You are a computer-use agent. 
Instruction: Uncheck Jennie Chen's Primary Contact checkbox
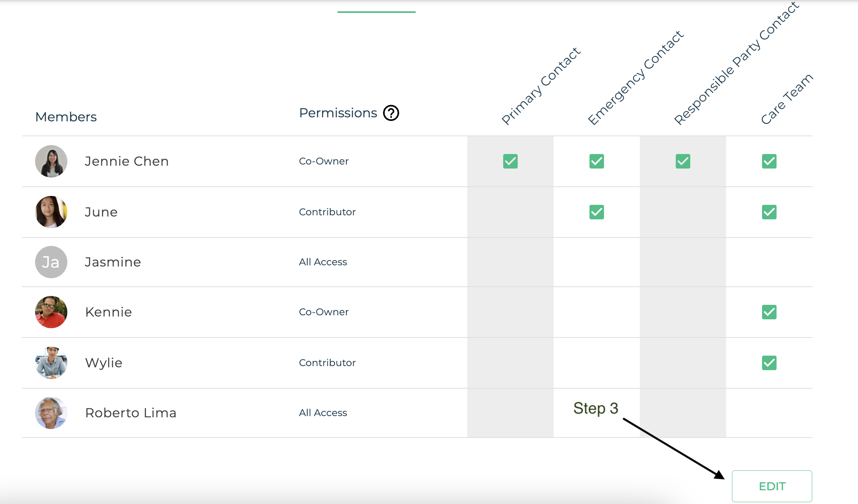[x=510, y=161]
